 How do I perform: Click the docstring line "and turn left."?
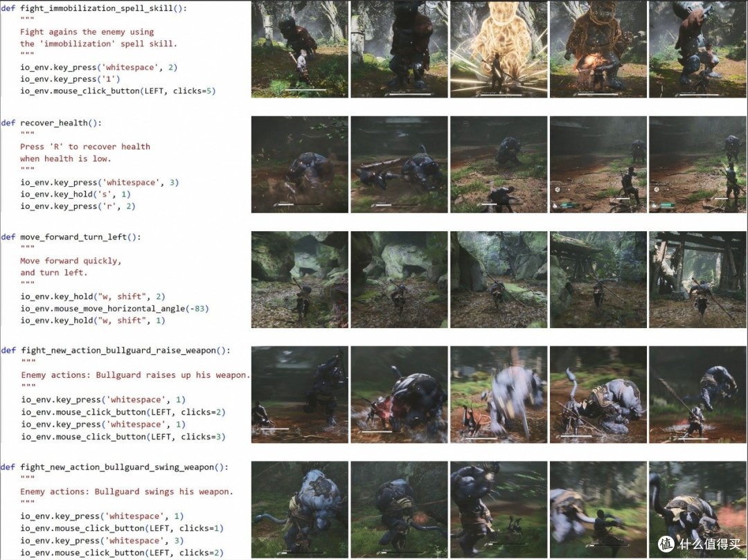click(53, 273)
